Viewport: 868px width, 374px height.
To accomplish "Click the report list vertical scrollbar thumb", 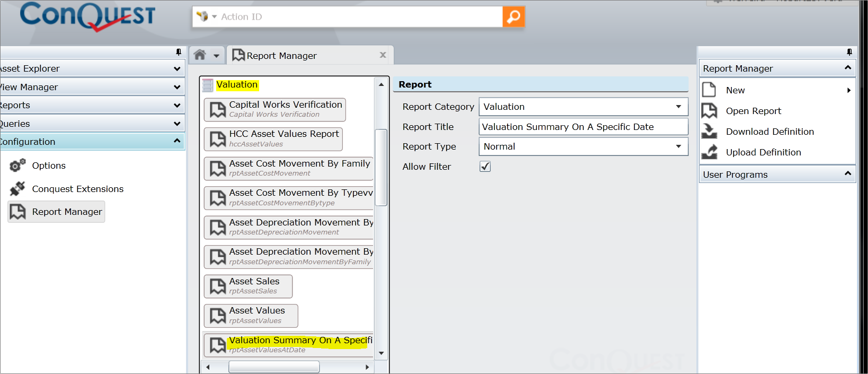I will [381, 167].
